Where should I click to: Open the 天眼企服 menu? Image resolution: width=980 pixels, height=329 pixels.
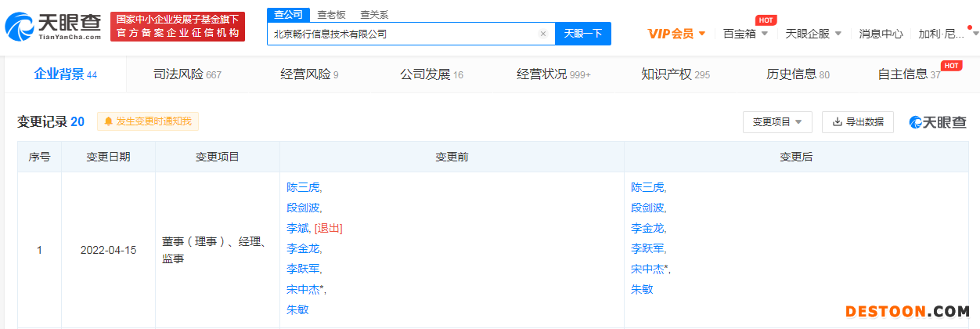[x=813, y=34]
